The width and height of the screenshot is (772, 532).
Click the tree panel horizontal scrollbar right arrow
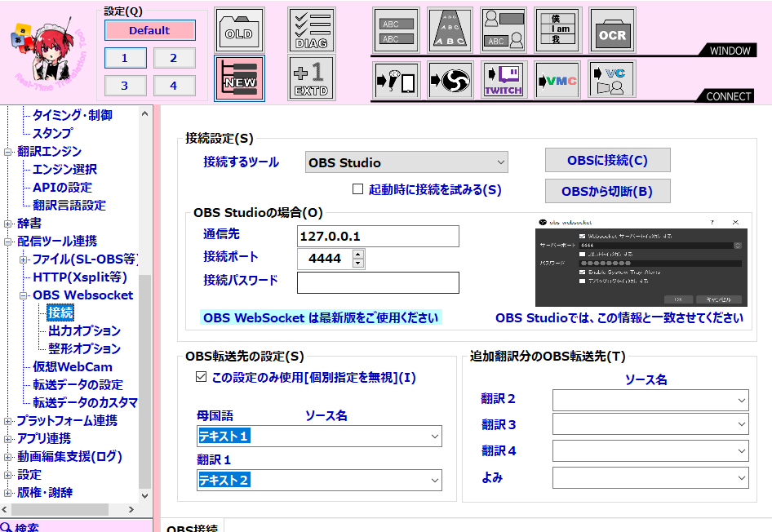tap(131, 509)
